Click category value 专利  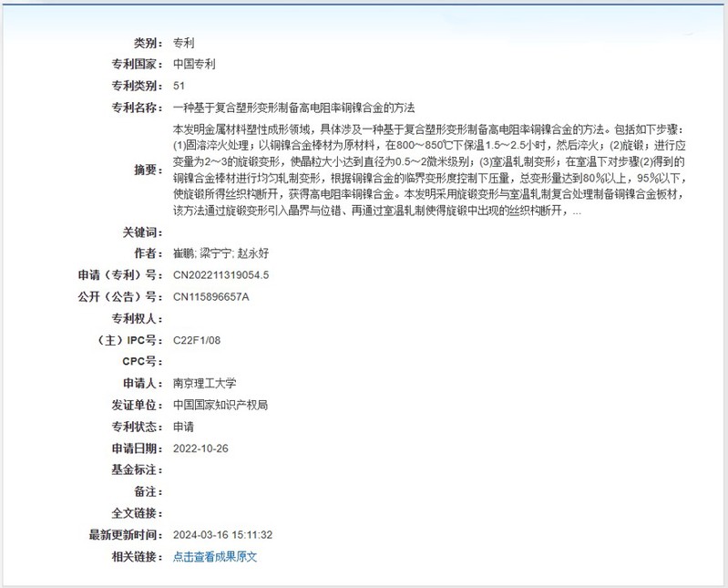183,43
